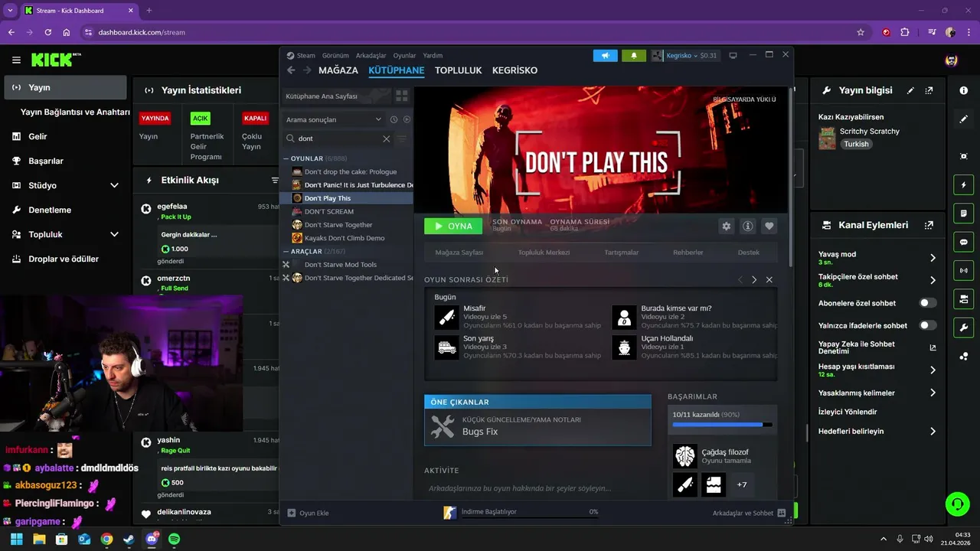Click green OYNA play button

click(453, 226)
